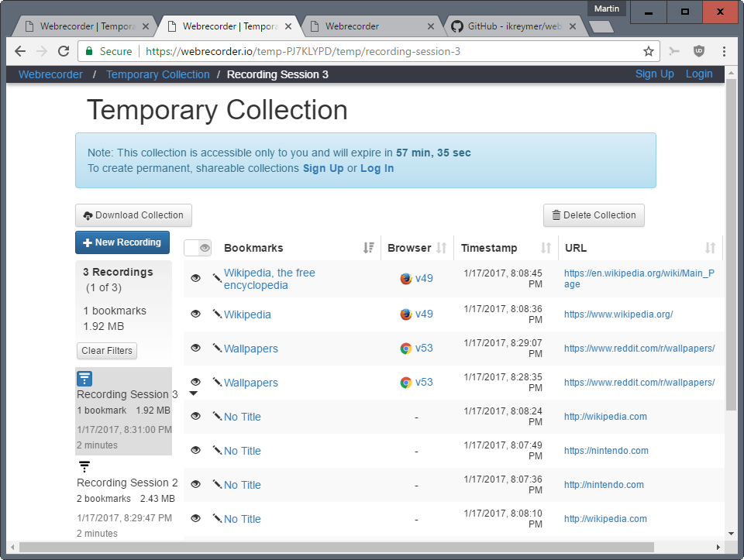The width and height of the screenshot is (744, 560).
Task: Click the horizontal scrollbar right arrow
Action: [x=718, y=547]
